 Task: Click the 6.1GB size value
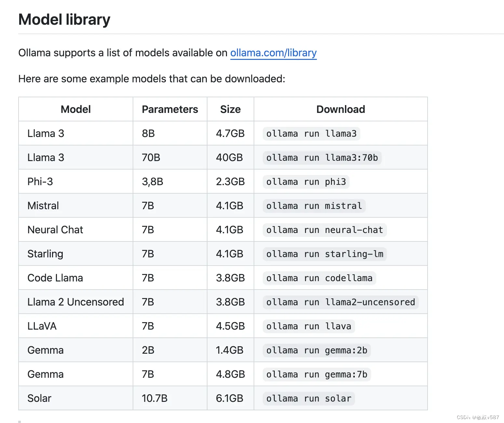230,398
